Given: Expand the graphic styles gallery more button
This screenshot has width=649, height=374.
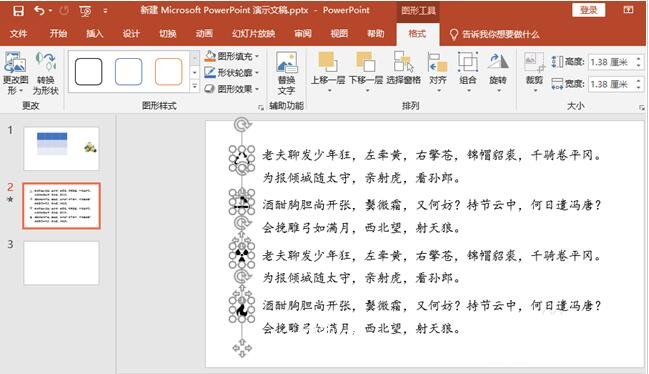Looking at the screenshot, I should coord(195,86).
